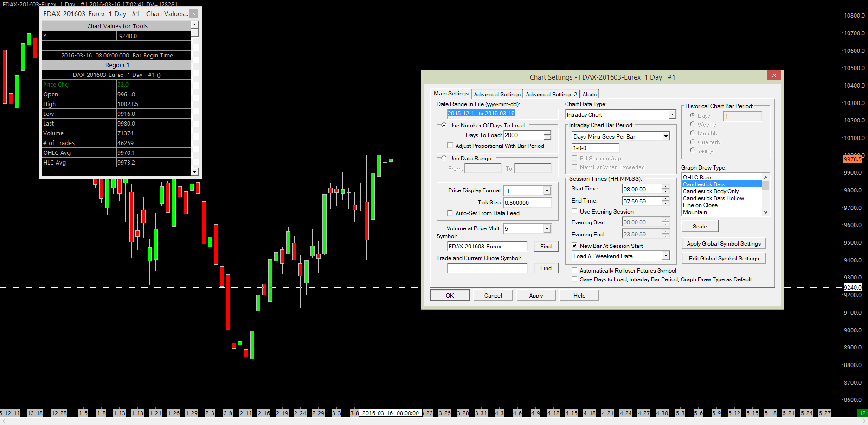
Task: Click the intraday bar period 1-0-0 field
Action: coord(596,148)
